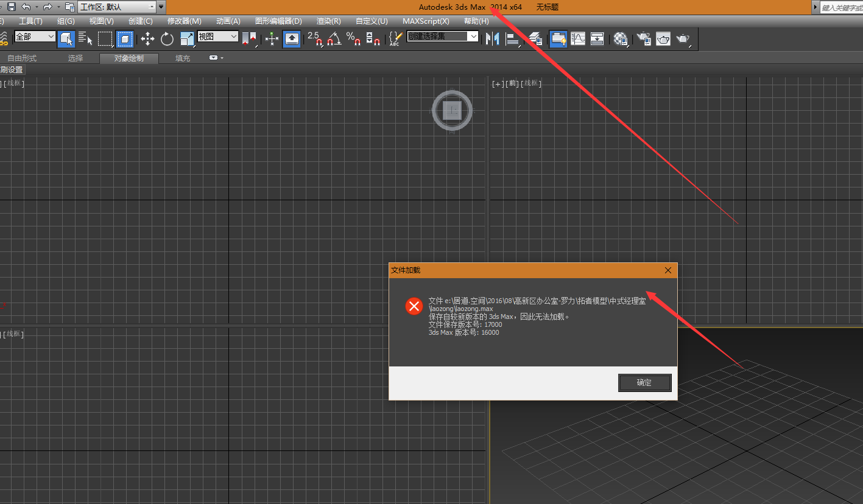Activate the Select and Scale tool
Screen dimensions: 863x504
(187, 39)
